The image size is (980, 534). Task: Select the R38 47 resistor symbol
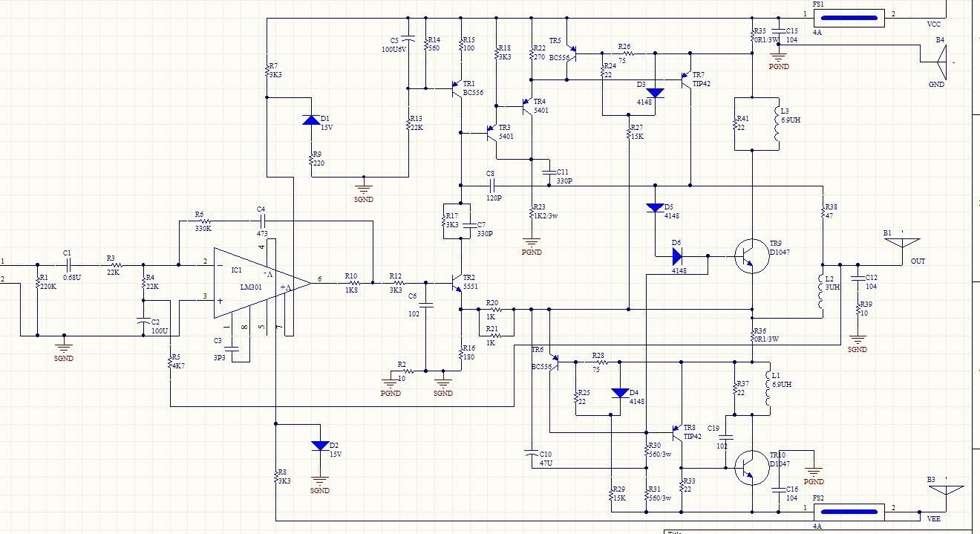tap(823, 212)
